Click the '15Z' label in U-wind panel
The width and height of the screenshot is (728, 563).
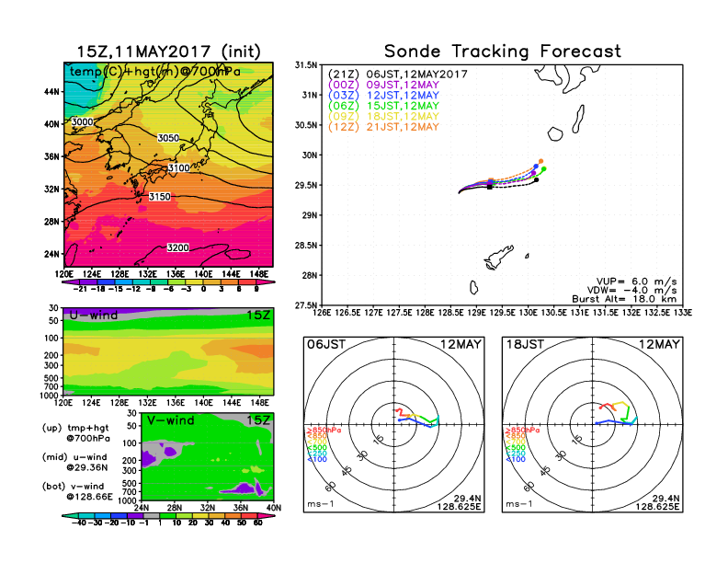(x=258, y=316)
